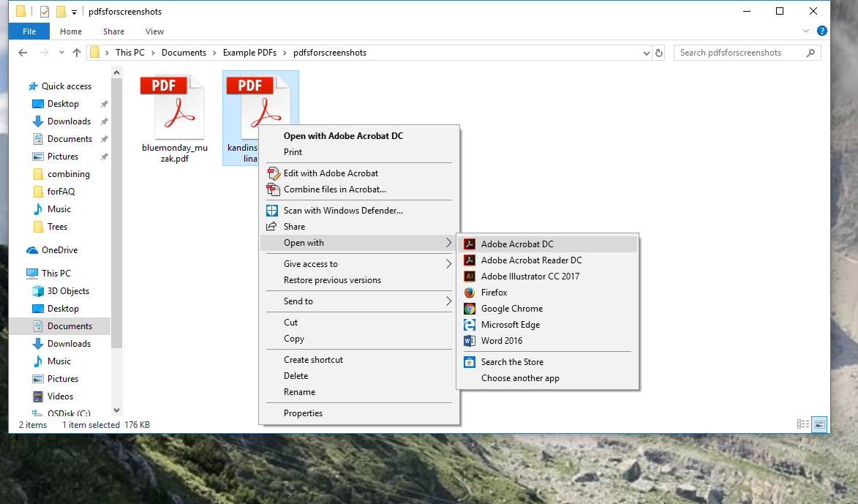Open file with Google Chrome
The image size is (858, 504).
(x=547, y=309)
